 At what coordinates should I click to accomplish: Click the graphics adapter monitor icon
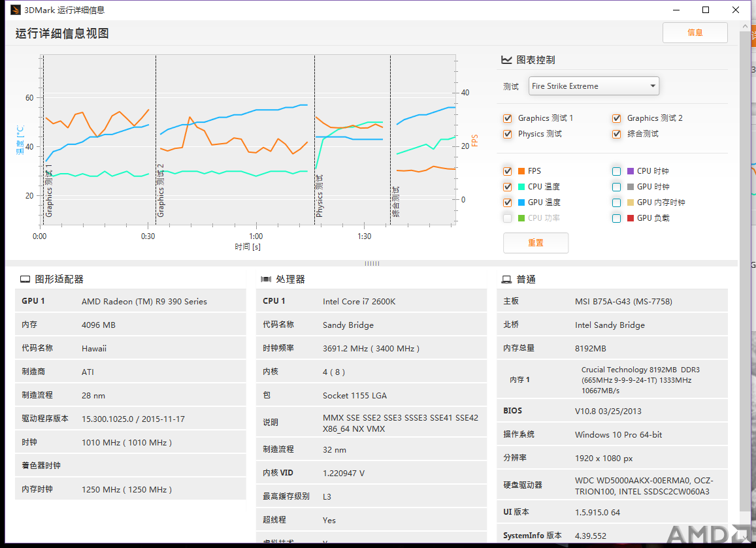pos(25,280)
